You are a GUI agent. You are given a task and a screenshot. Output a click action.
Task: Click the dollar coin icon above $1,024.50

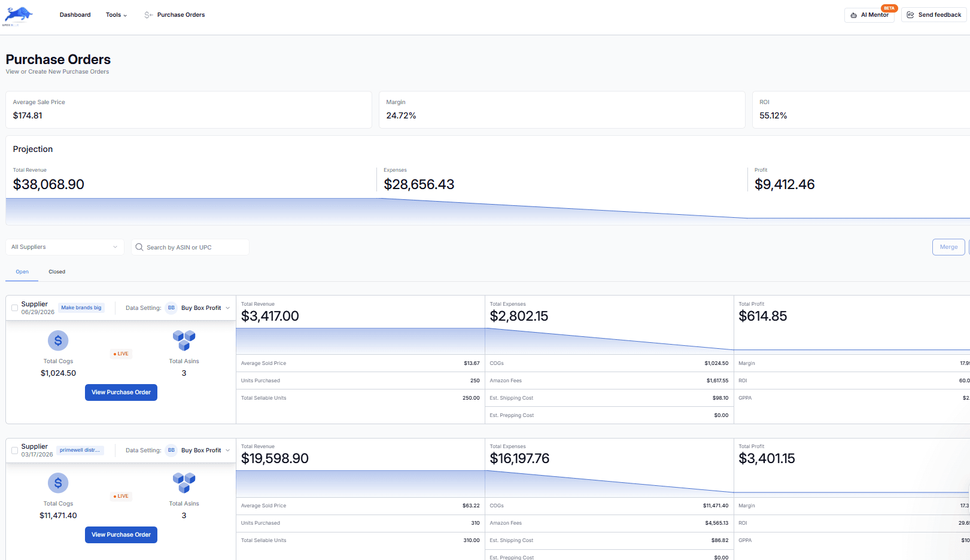58,340
